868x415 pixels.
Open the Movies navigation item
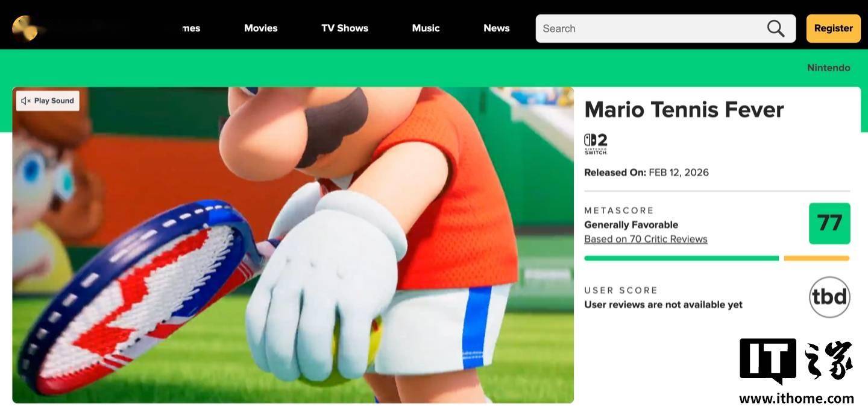[x=261, y=28]
